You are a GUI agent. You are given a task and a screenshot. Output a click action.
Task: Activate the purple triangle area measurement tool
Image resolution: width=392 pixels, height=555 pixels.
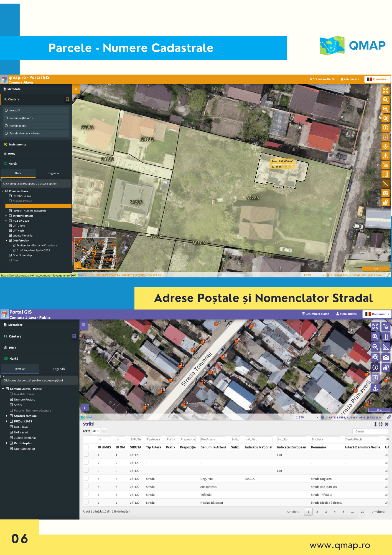[x=386, y=347]
